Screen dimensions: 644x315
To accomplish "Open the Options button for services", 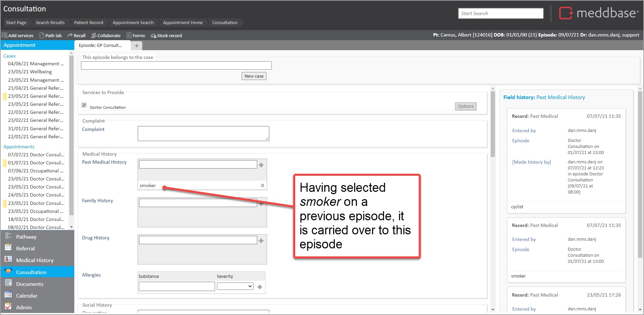I will pyautogui.click(x=465, y=106).
